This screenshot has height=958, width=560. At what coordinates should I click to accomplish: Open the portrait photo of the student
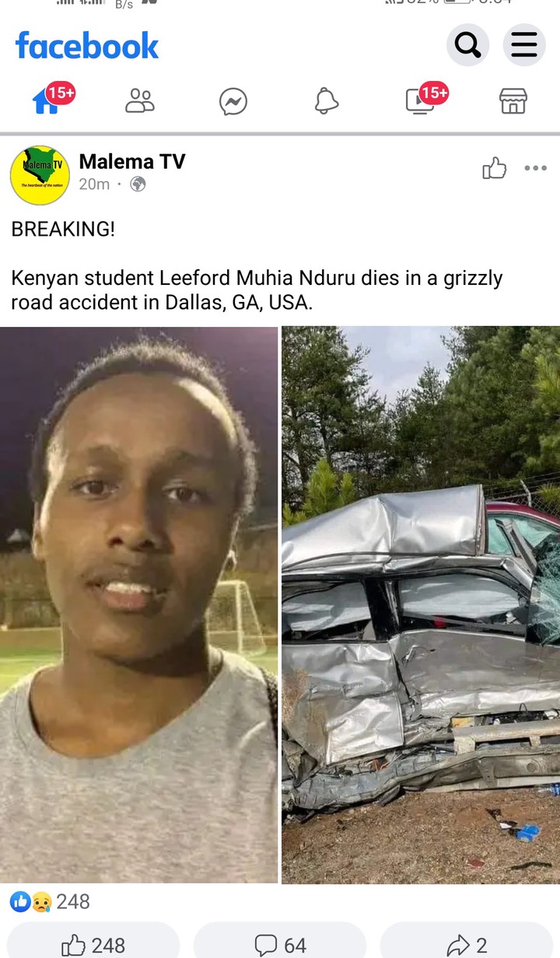click(x=138, y=605)
